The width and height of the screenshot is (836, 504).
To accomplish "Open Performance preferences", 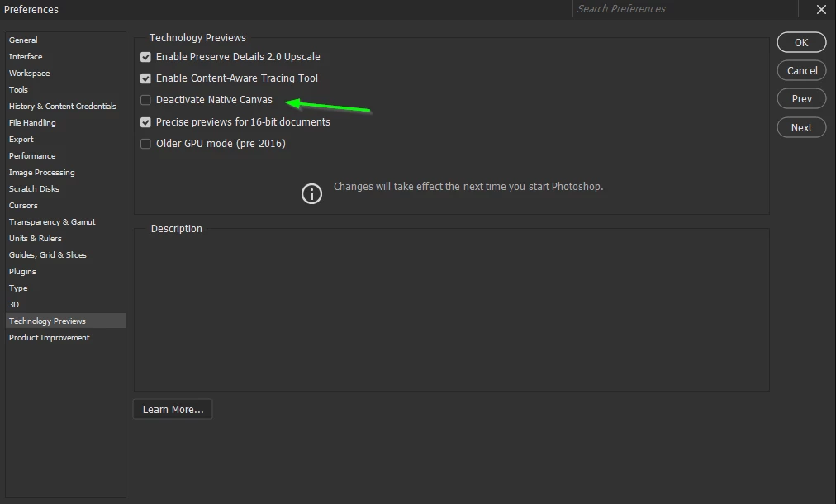I will [65, 155].
